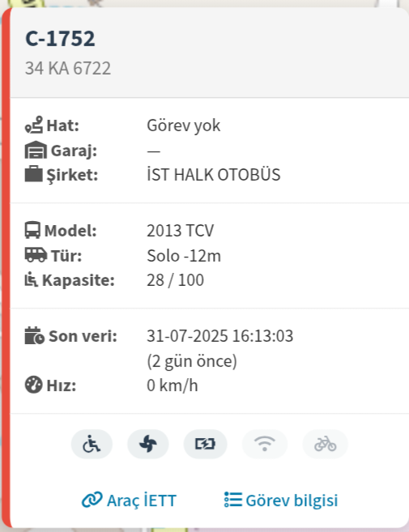Screen dimensions: 409x532
Task: Open the Araç İETT link
Action: click(x=129, y=500)
